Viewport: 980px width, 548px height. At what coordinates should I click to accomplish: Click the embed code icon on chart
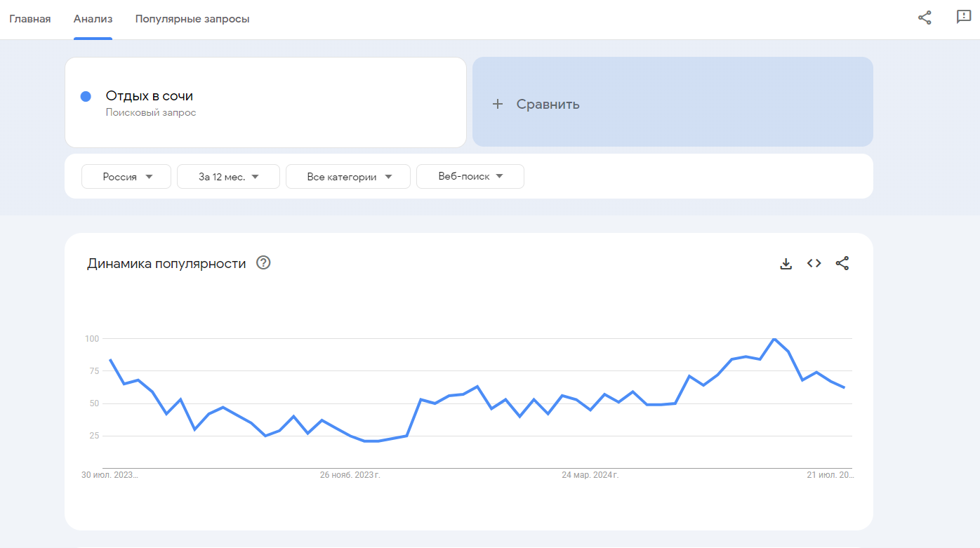[x=814, y=263]
